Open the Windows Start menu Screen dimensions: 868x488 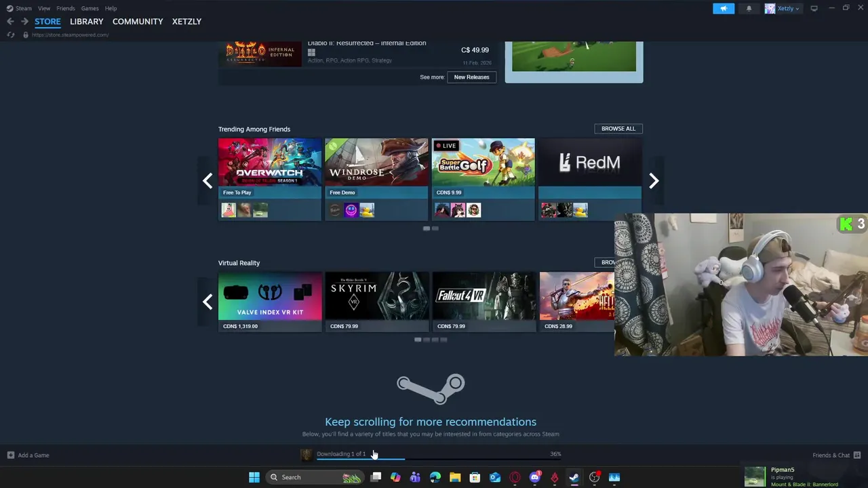click(x=254, y=477)
